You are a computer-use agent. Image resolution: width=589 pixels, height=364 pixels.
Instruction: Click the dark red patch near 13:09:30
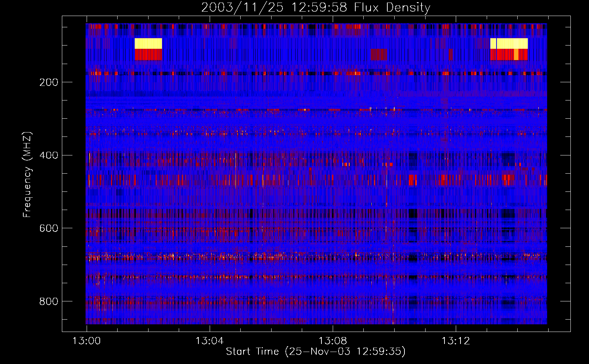click(x=379, y=55)
